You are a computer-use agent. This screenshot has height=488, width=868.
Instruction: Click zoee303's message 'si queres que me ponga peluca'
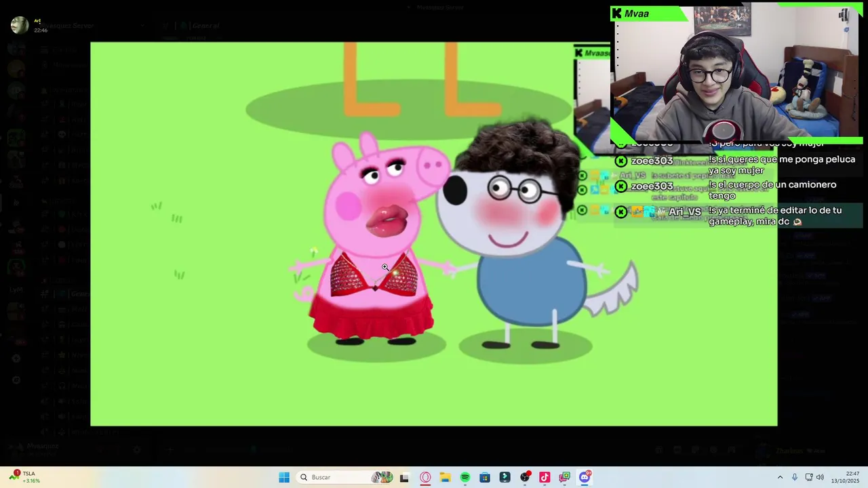click(x=782, y=165)
